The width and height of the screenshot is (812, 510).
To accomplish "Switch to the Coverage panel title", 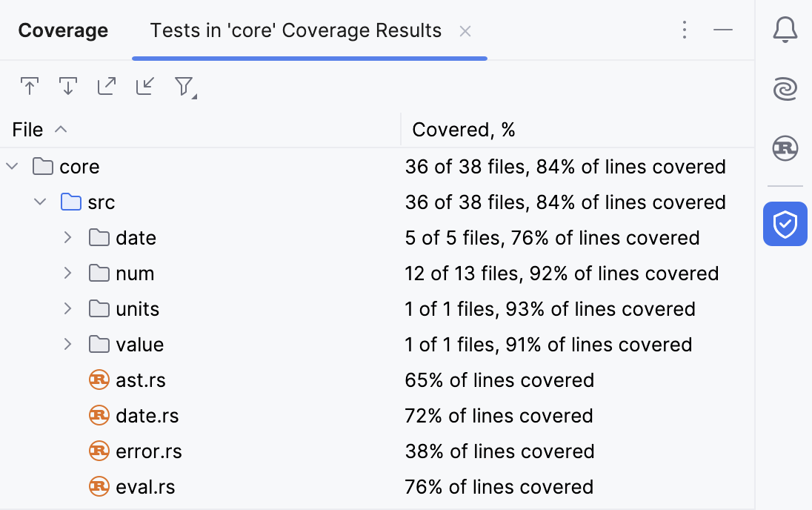I will click(x=63, y=30).
